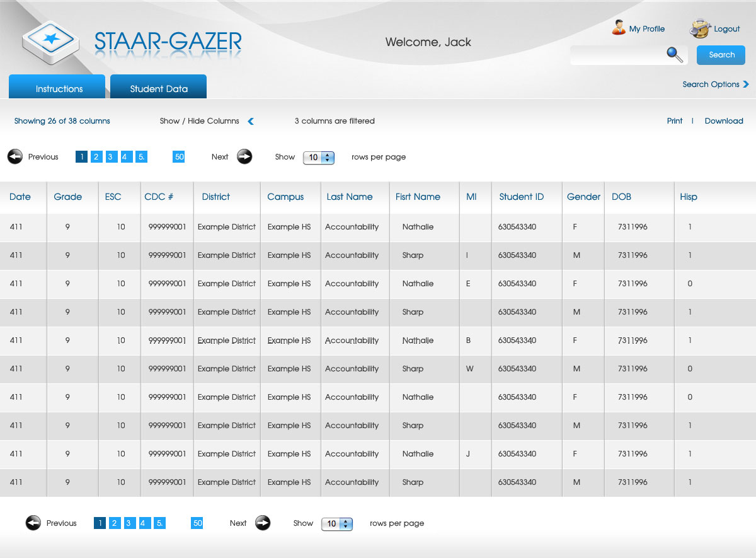Screen dimensions: 756x558
Task: Click the top Previous text link
Action: tap(43, 157)
